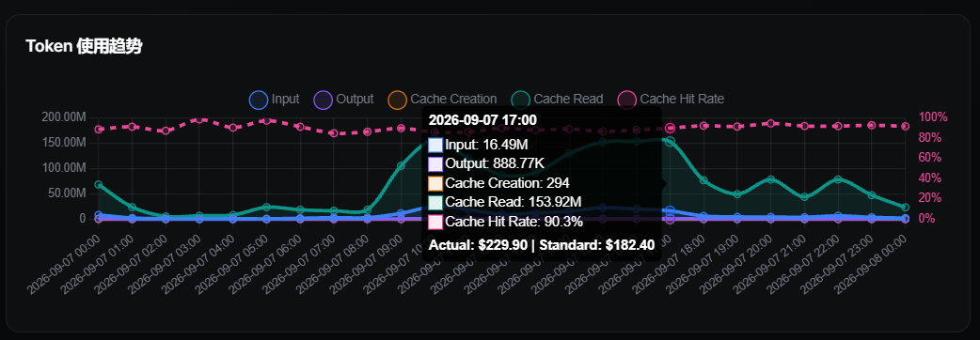Click the Cache Read point at 09:00
Image resolution: width=980 pixels, height=340 pixels.
pyautogui.click(x=402, y=166)
